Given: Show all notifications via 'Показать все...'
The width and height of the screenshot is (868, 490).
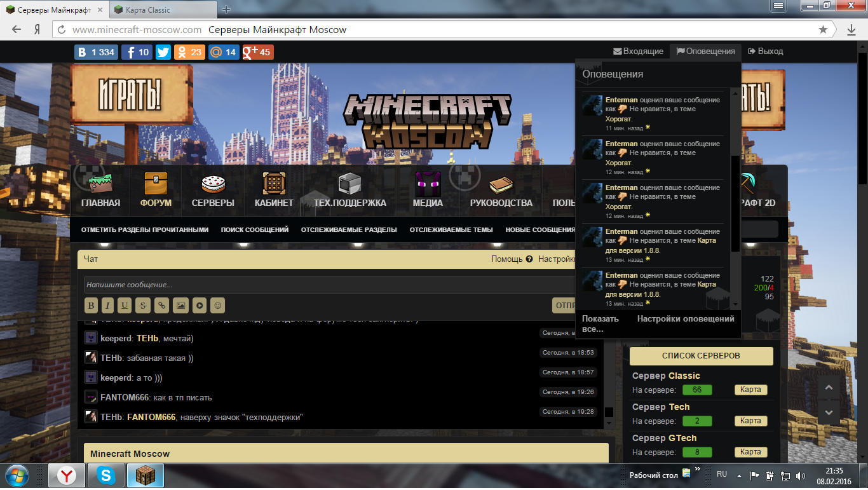Looking at the screenshot, I should coord(600,323).
